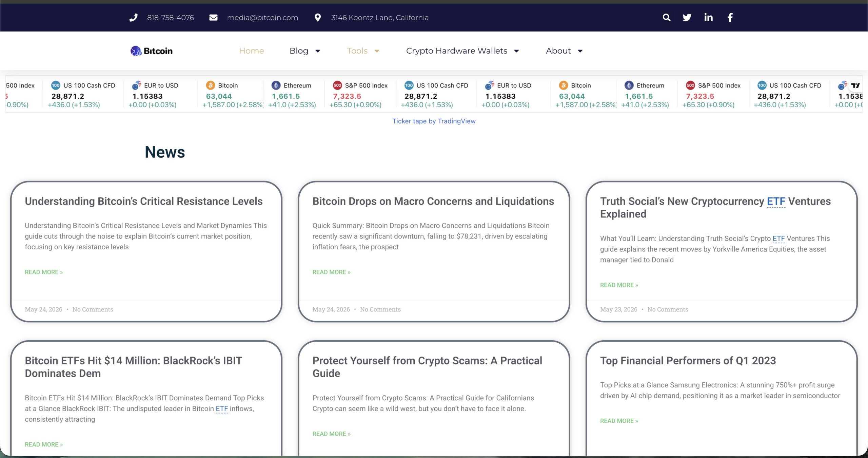
Task: Expand the Tools dropdown arrow
Action: pos(377,51)
